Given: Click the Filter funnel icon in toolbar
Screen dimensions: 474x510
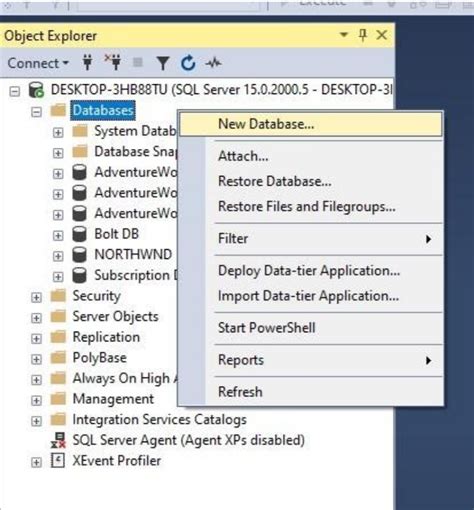Looking at the screenshot, I should coord(163,63).
